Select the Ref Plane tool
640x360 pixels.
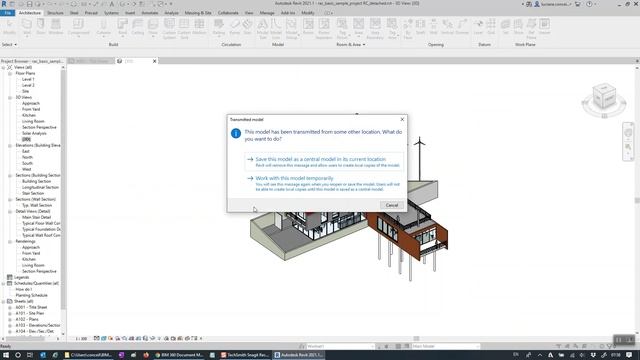pyautogui.click(x=531, y=29)
